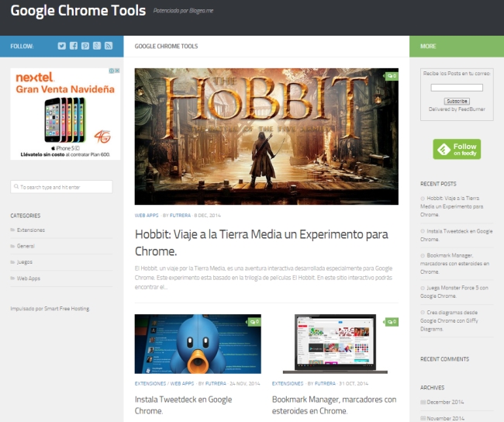This screenshot has height=422, width=504.
Task: Open the Extensiones category
Action: pos(31,230)
